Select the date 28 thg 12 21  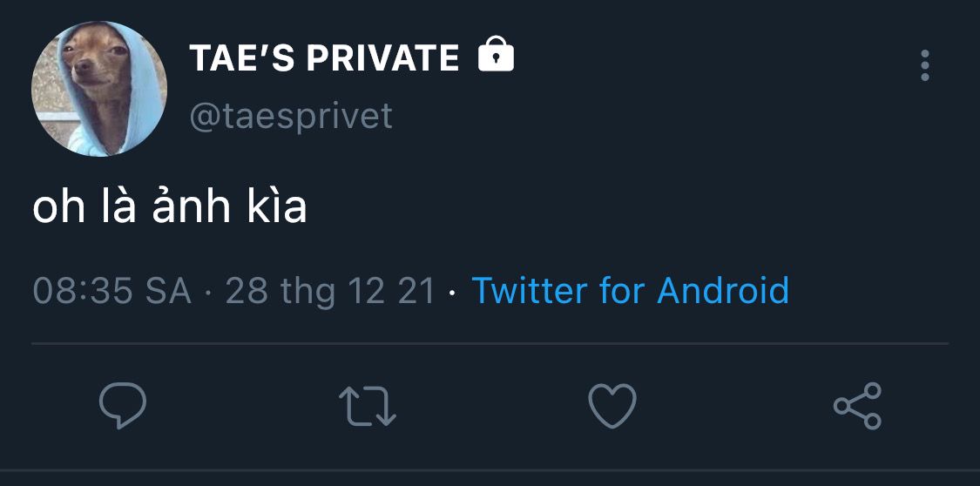pyautogui.click(x=330, y=290)
